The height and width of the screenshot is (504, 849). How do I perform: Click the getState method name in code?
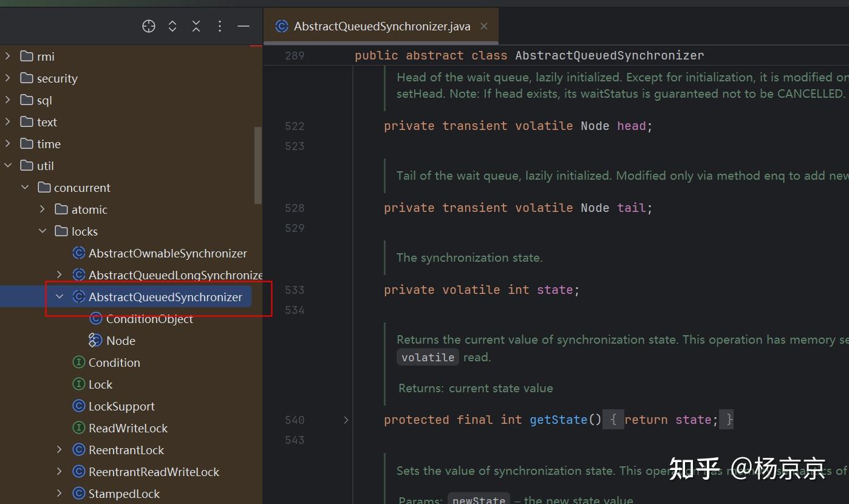click(x=558, y=420)
